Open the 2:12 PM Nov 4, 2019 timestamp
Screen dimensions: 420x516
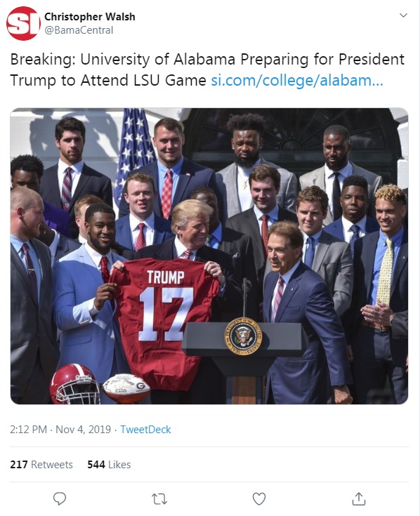(x=60, y=430)
